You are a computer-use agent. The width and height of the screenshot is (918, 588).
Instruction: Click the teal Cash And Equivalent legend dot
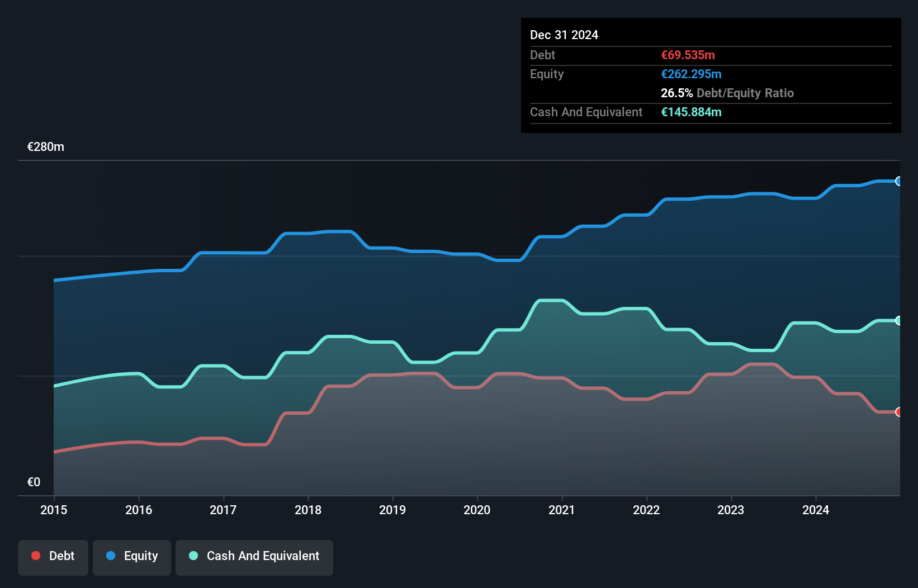click(x=193, y=556)
